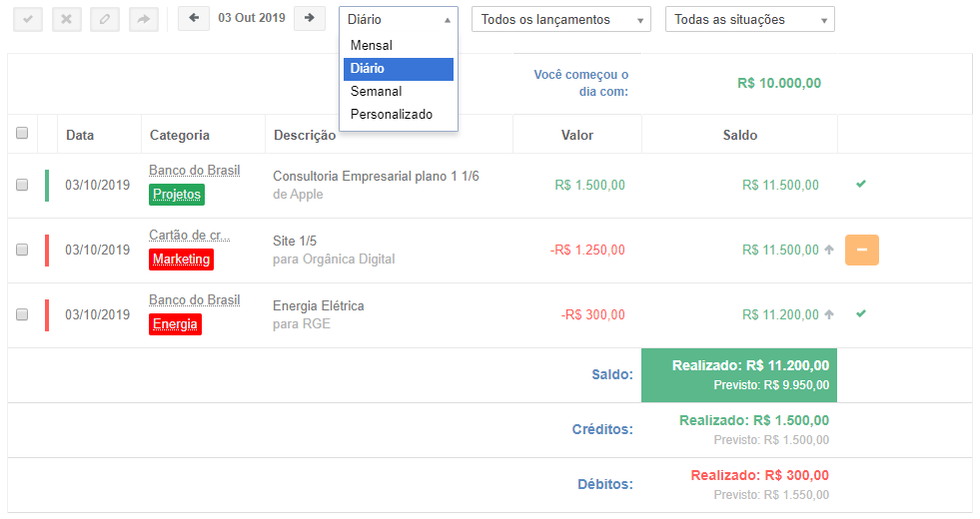
Task: Go to previous day with left arrow
Action: click(x=194, y=18)
